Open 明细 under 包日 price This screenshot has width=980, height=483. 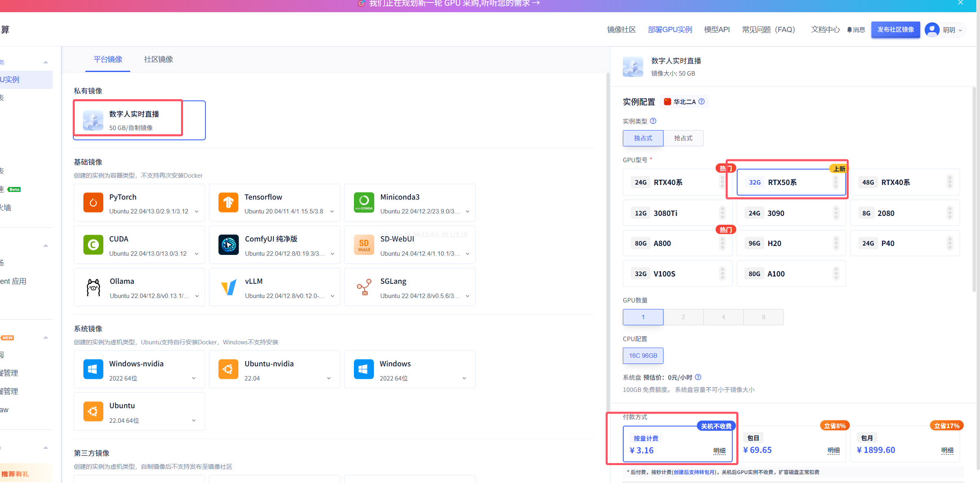[x=834, y=450]
